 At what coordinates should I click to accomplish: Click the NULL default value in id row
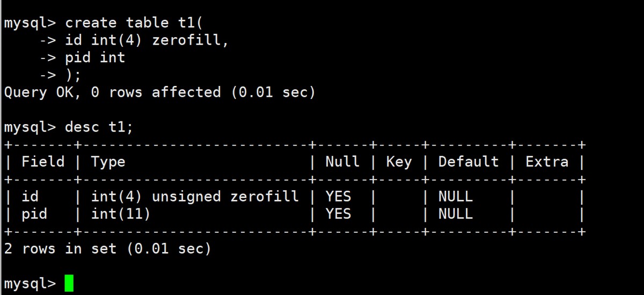[456, 197]
